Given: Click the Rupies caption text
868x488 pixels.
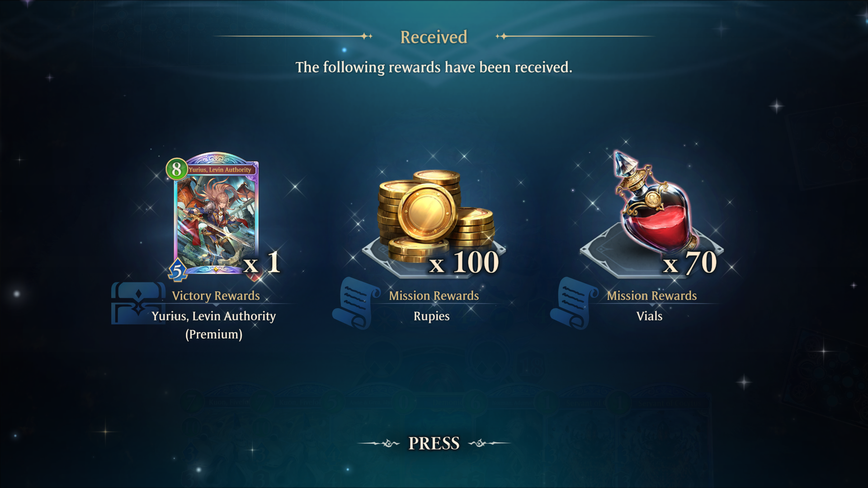Looking at the screenshot, I should 432,316.
